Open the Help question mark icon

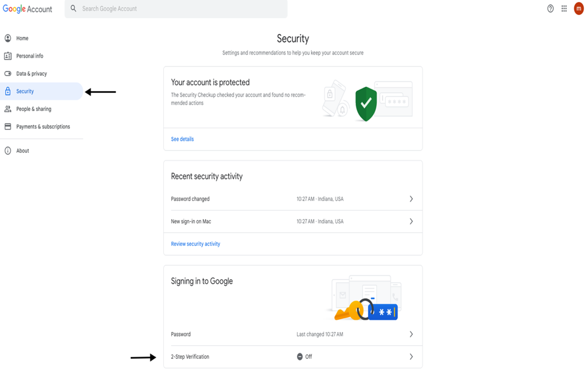550,9
